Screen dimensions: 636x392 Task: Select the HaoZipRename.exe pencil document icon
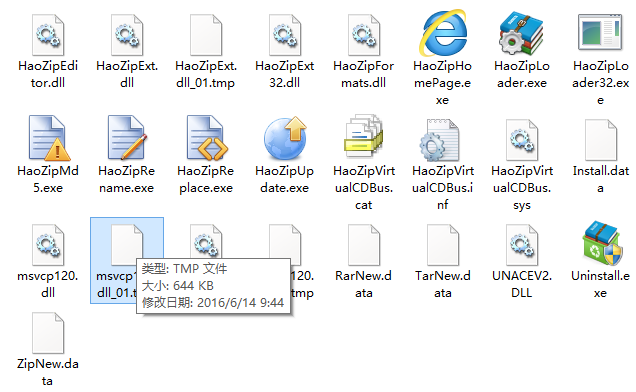click(127, 138)
